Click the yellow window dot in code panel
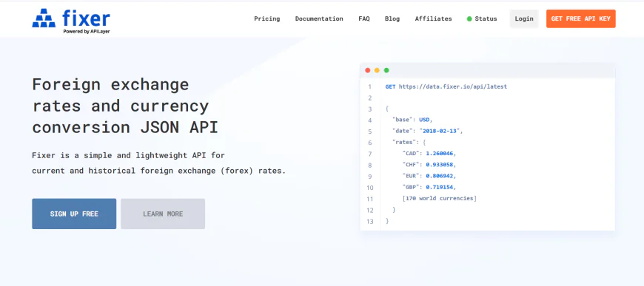Viewport: 644px width, 286px height. click(x=377, y=71)
